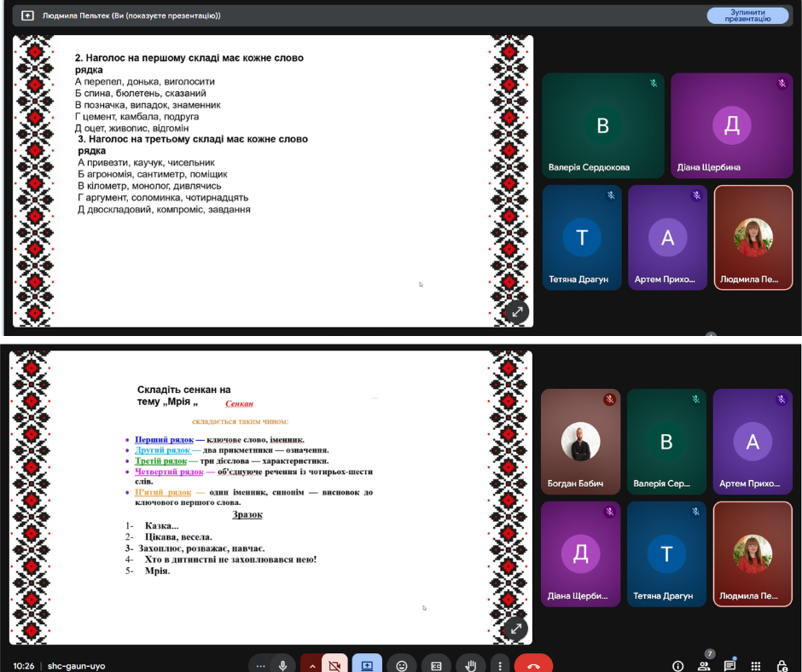Select Валерія Сердюкова tile in top grid
802x672 pixels.
[x=602, y=125]
